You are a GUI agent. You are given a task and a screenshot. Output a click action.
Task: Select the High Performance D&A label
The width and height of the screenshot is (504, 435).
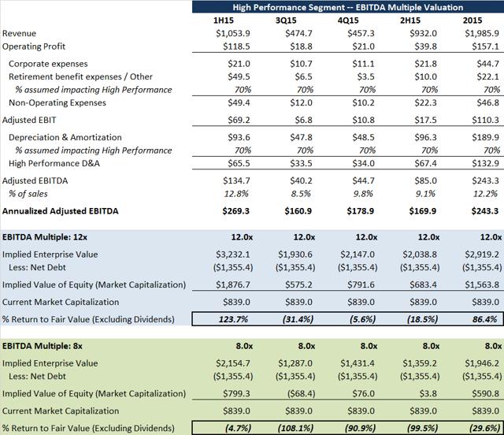pyautogui.click(x=54, y=164)
